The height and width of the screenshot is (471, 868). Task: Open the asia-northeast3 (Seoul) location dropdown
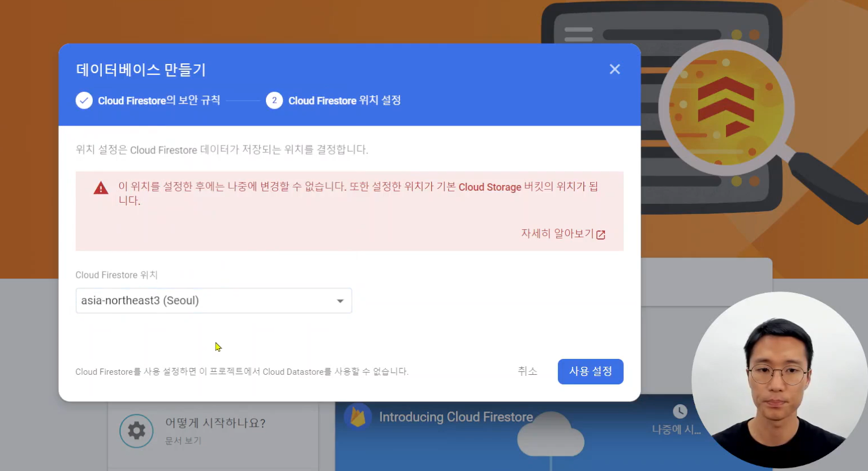(214, 301)
